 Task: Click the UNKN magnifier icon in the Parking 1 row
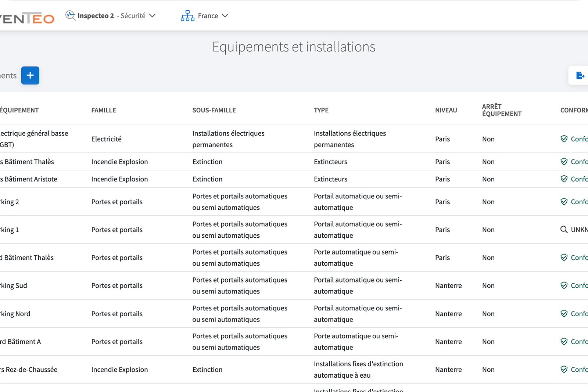pyautogui.click(x=564, y=230)
